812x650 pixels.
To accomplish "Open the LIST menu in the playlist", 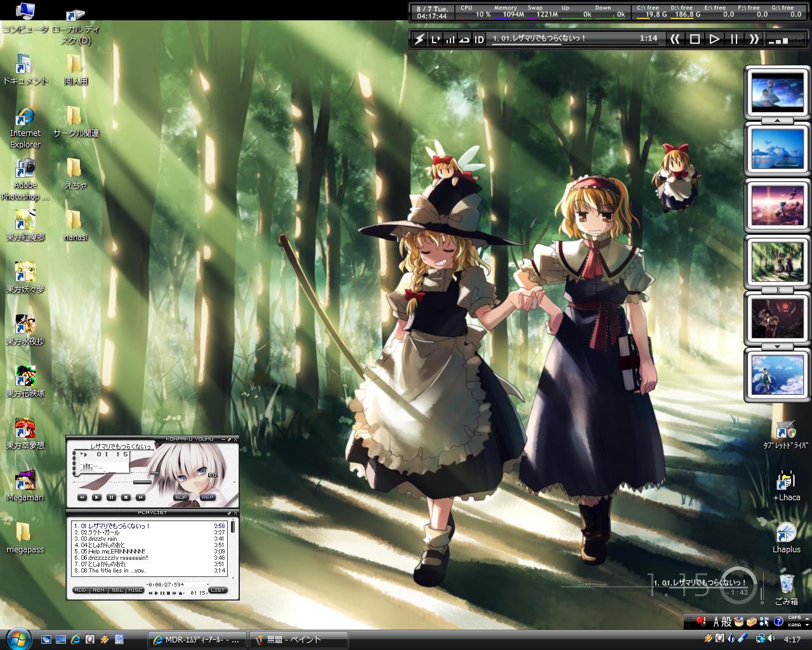I will (x=218, y=590).
